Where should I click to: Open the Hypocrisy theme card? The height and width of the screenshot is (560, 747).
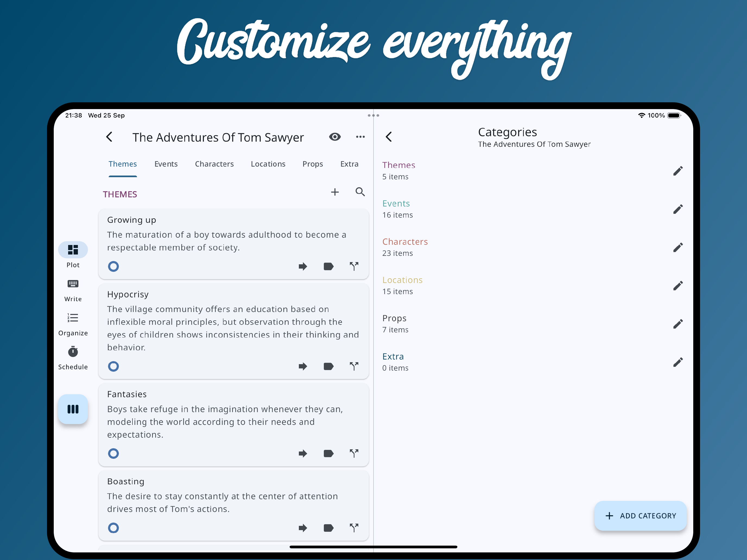pos(233,331)
